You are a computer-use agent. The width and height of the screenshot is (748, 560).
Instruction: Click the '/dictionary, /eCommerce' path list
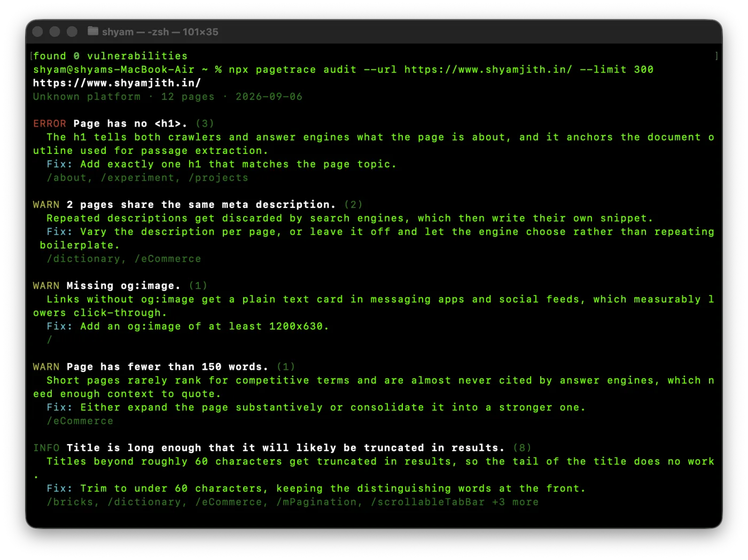click(124, 259)
